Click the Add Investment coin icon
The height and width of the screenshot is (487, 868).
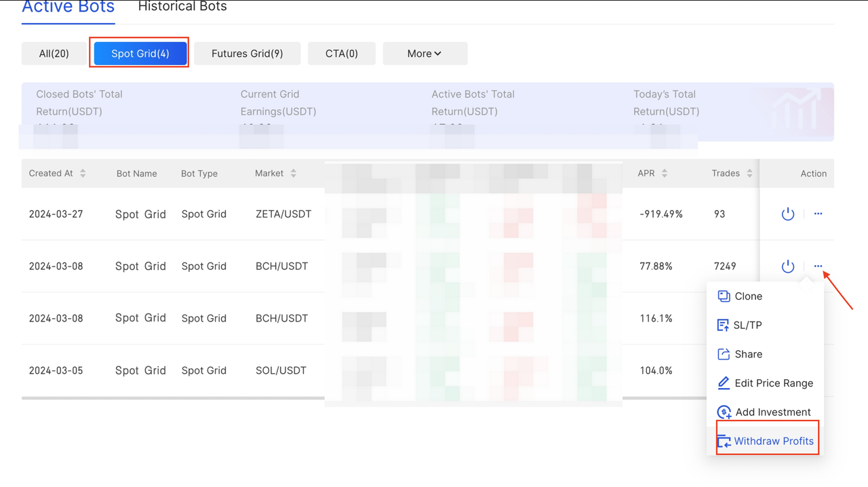pos(724,412)
